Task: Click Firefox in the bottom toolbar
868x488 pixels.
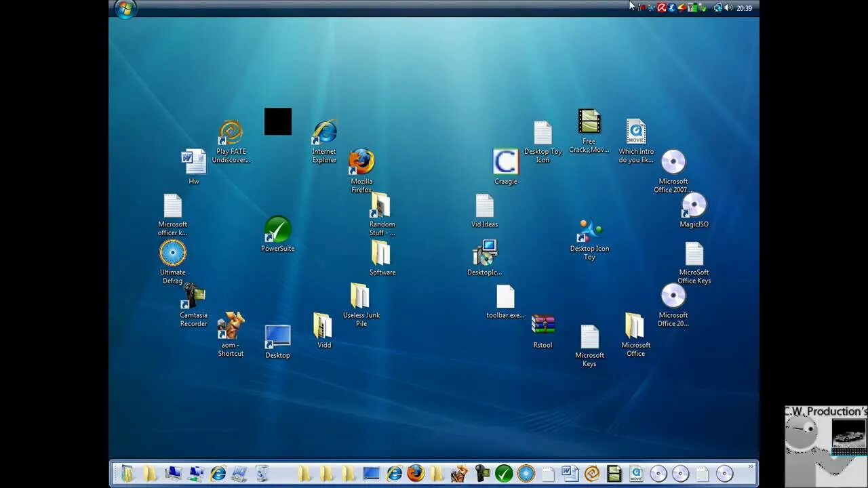Action: [x=416, y=473]
